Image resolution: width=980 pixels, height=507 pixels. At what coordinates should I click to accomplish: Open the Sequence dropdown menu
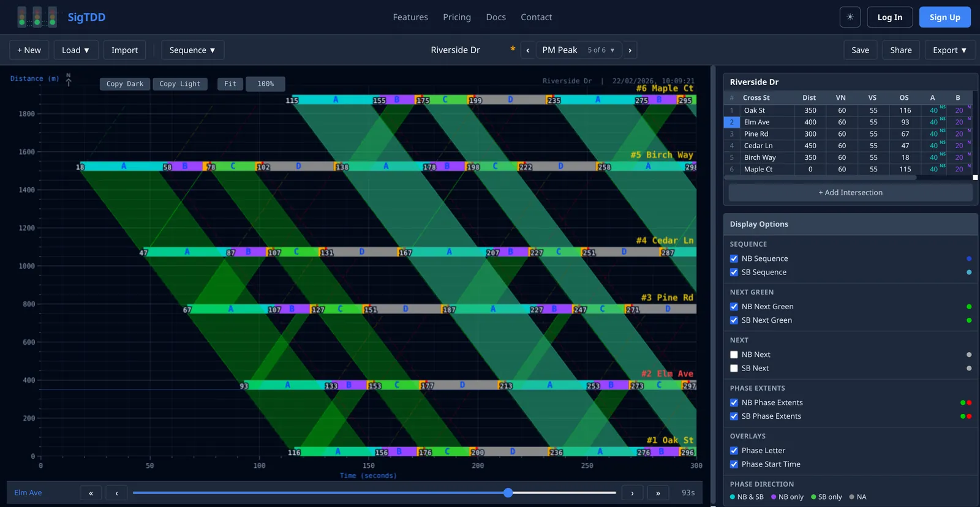click(x=192, y=50)
